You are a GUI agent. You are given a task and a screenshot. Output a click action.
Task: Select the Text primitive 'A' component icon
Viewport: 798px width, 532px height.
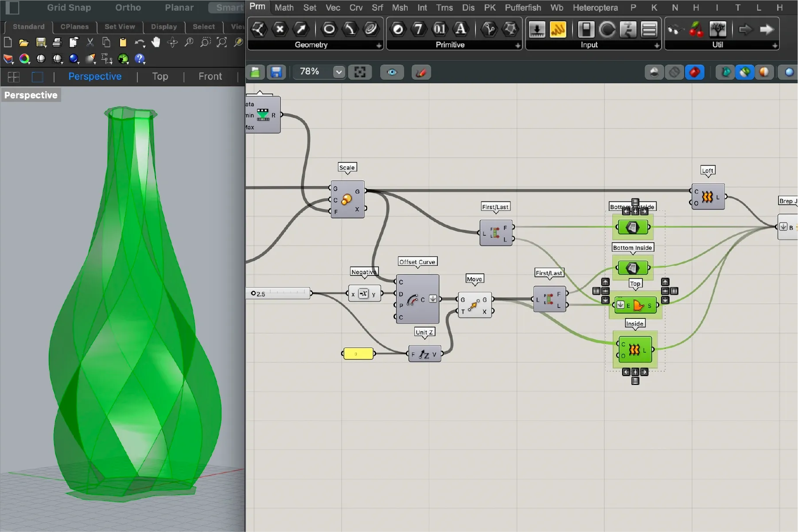[x=461, y=29]
